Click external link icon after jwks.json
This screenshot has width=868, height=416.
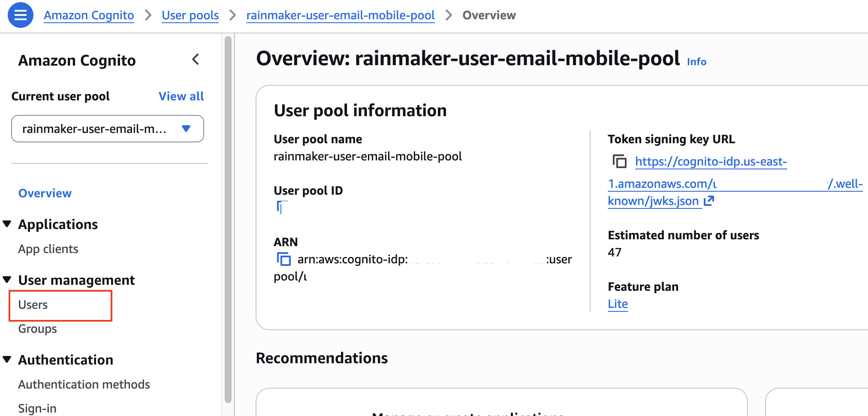click(709, 201)
